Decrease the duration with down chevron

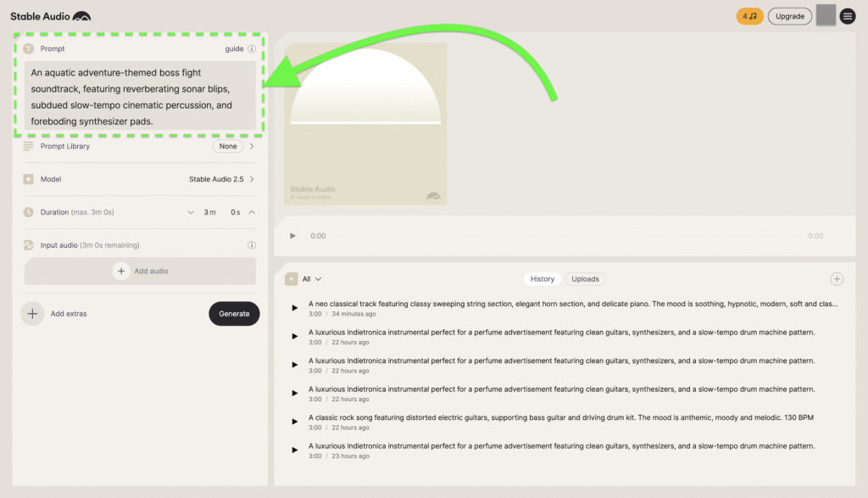point(191,212)
